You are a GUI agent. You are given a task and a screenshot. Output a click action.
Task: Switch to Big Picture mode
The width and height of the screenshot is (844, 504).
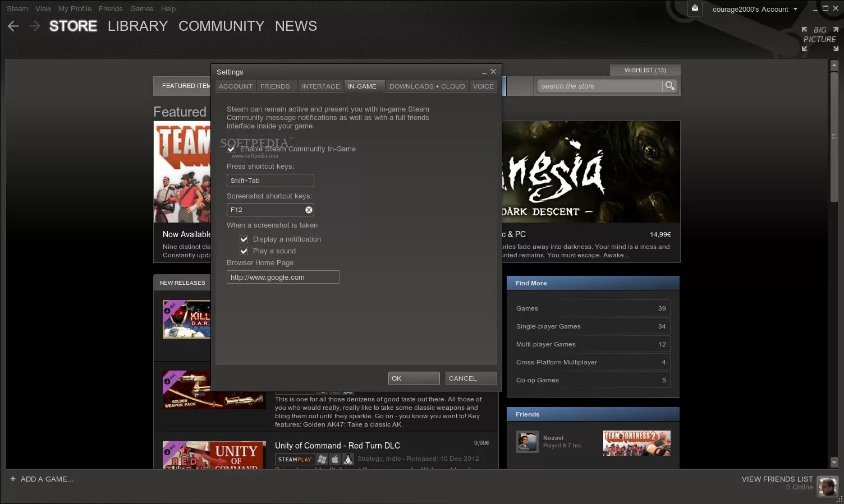(820, 39)
